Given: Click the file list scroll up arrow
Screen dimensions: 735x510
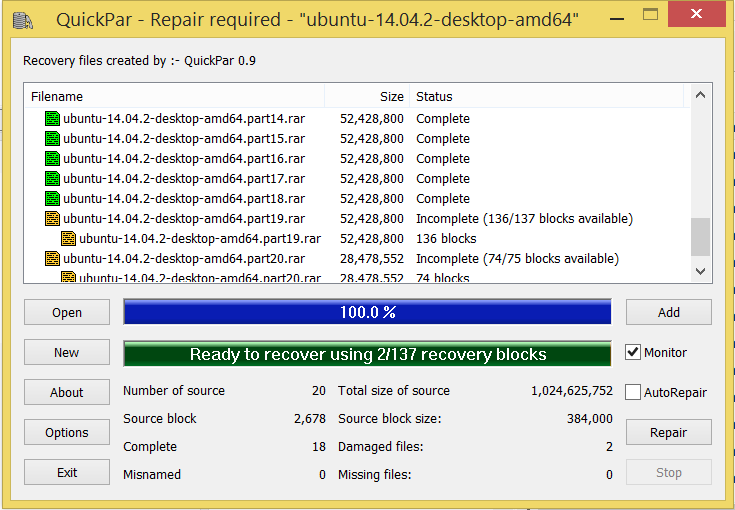Looking at the screenshot, I should pyautogui.click(x=701, y=95).
